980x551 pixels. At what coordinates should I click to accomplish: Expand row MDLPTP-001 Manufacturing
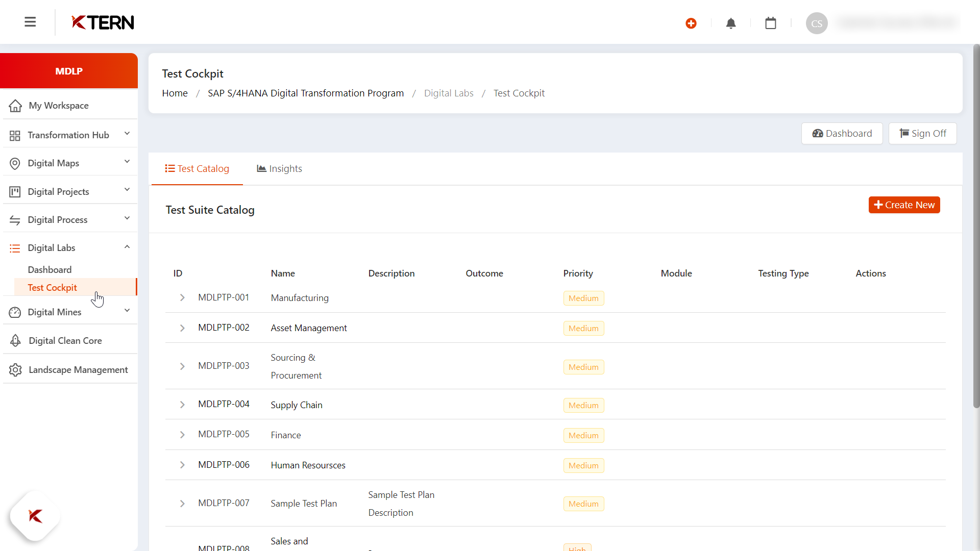(182, 297)
